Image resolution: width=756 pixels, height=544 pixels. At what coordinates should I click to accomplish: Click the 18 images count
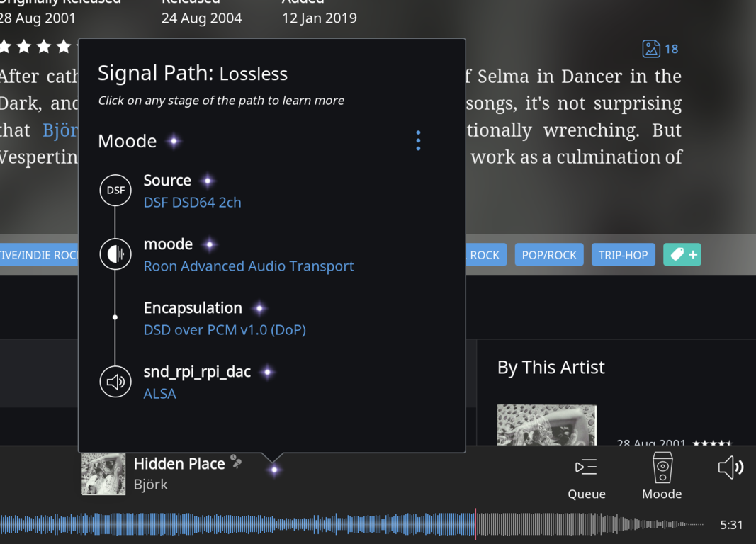671,49
